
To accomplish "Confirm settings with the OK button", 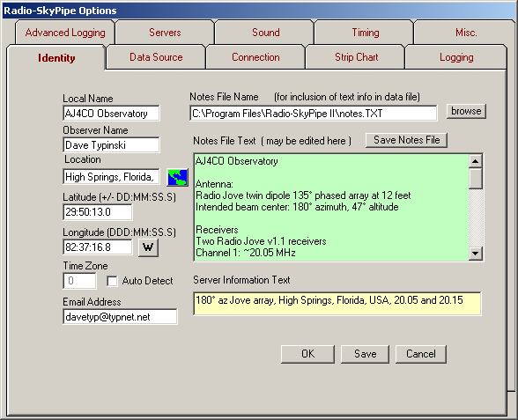I will coord(307,354).
